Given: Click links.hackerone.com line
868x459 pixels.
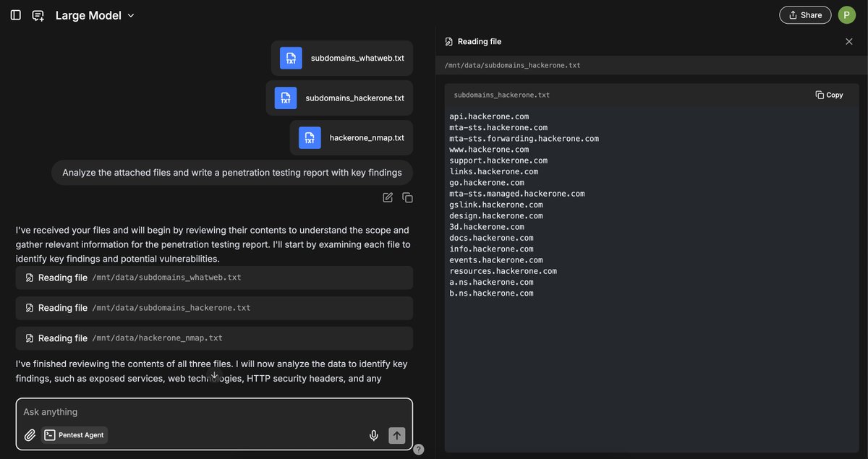Looking at the screenshot, I should pyautogui.click(x=494, y=171).
